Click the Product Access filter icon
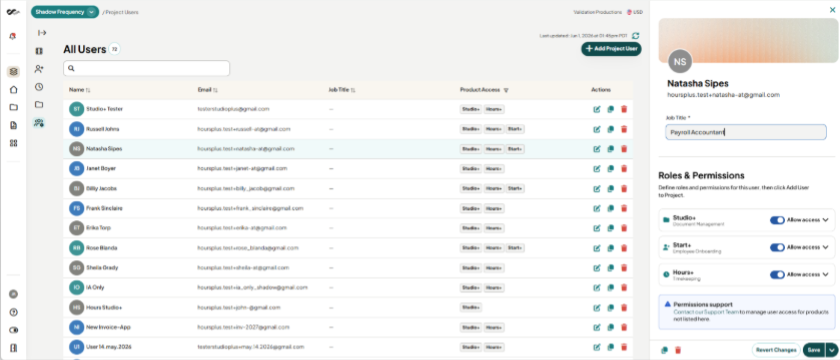The width and height of the screenshot is (840, 360). (506, 90)
